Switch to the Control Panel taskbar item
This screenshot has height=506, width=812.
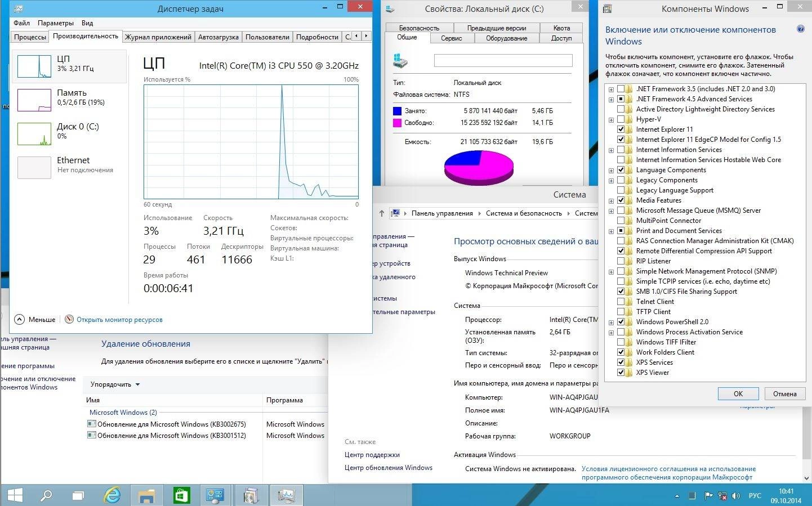pos(215,495)
